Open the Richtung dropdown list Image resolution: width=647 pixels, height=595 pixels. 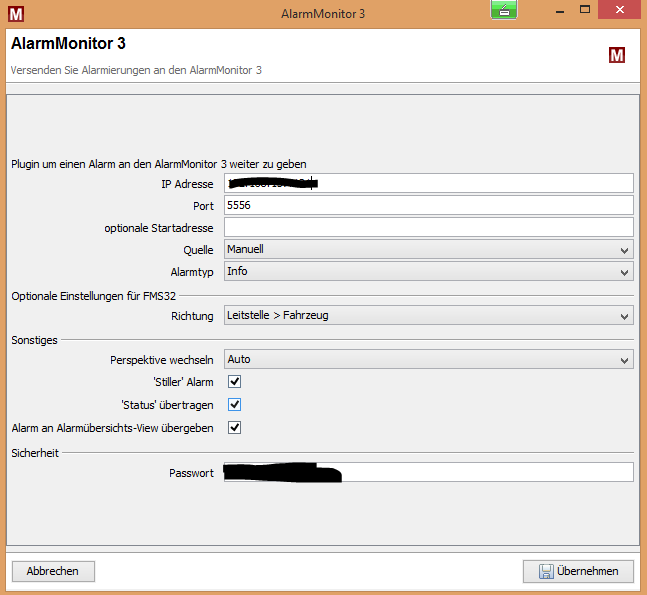428,316
